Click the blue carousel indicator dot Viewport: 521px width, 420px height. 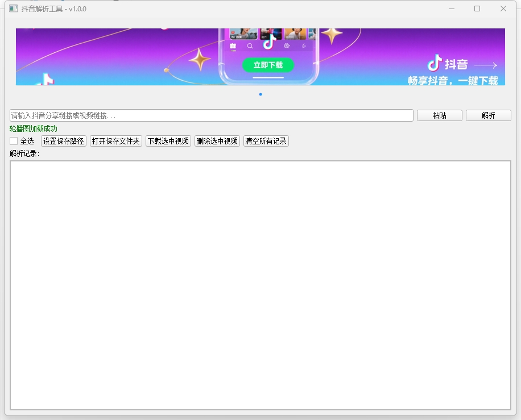260,94
